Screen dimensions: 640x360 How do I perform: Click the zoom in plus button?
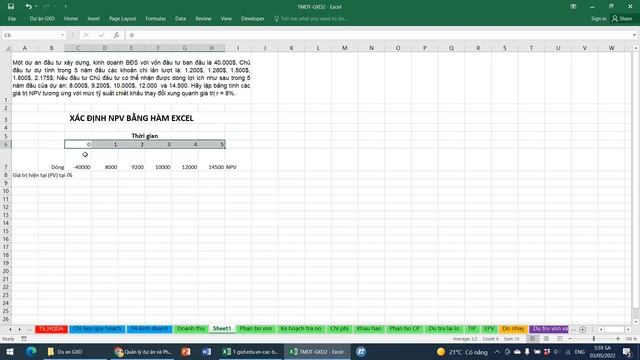(618, 339)
